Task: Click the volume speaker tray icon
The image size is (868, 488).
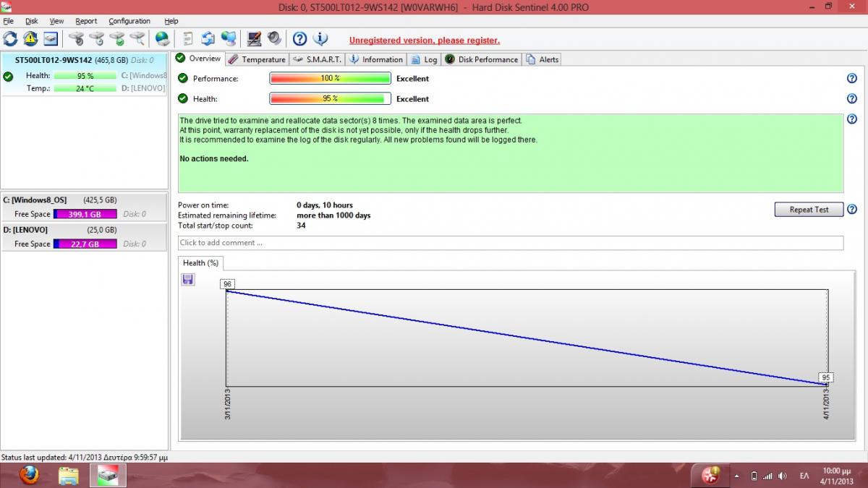Action: click(x=783, y=476)
